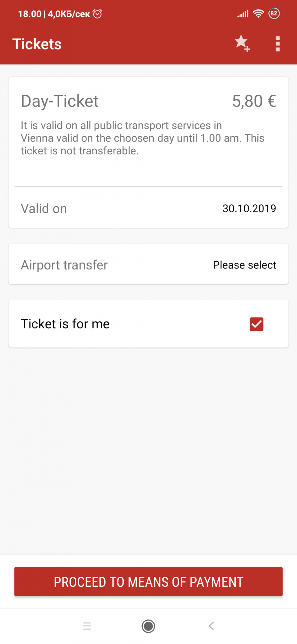
Task: Uncheck the "Ticket is for me" checkbox
Action: pyautogui.click(x=256, y=324)
